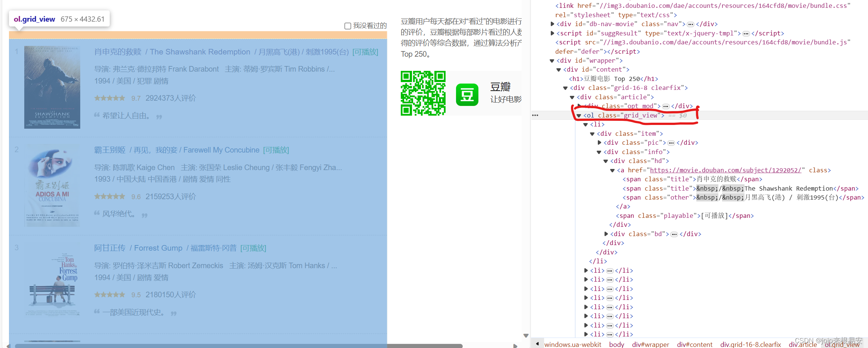Select div.article in the breadcrumb bar
The width and height of the screenshot is (868, 348).
click(x=803, y=344)
